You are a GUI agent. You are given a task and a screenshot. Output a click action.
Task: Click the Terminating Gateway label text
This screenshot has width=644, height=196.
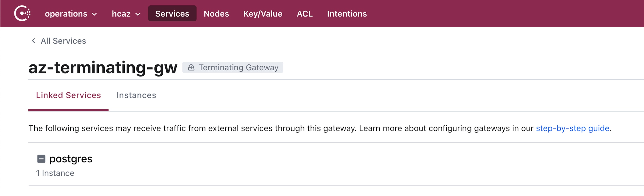pos(238,67)
